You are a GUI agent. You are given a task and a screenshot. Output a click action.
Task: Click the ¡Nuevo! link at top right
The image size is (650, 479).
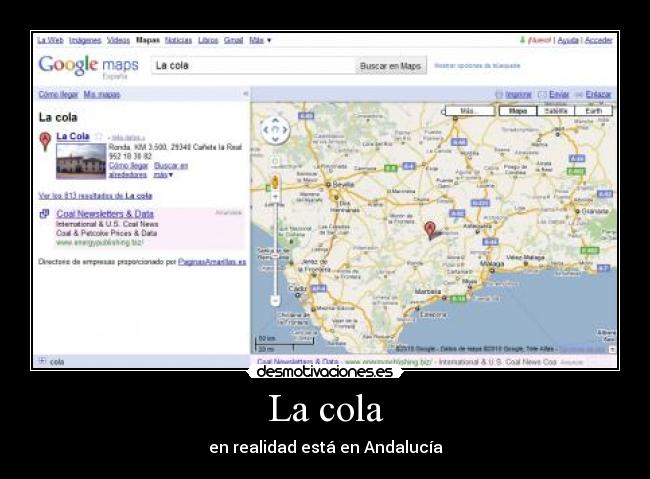click(x=539, y=40)
